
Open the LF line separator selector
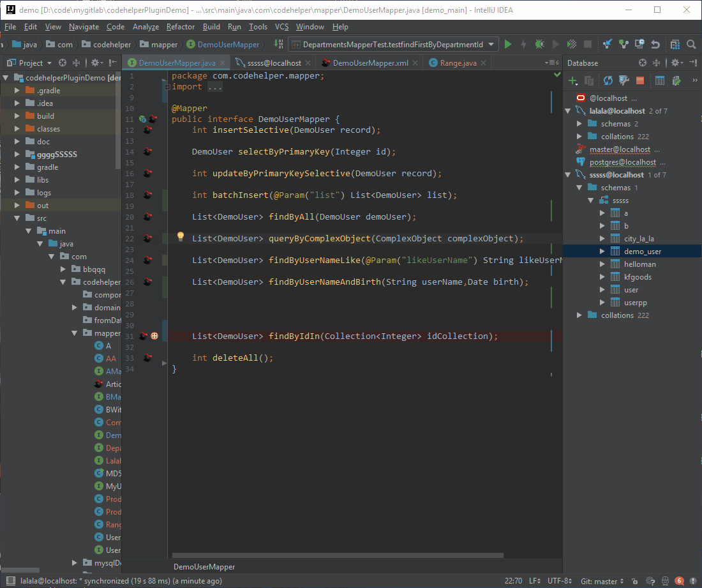535,581
